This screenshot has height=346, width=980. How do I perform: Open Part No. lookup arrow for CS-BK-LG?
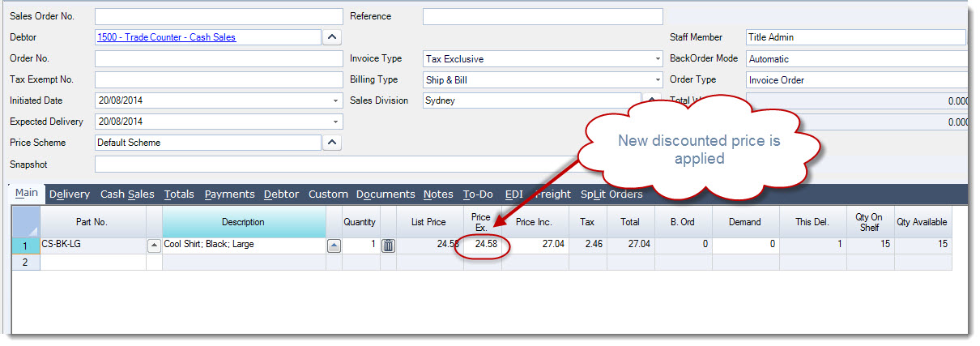tap(154, 246)
